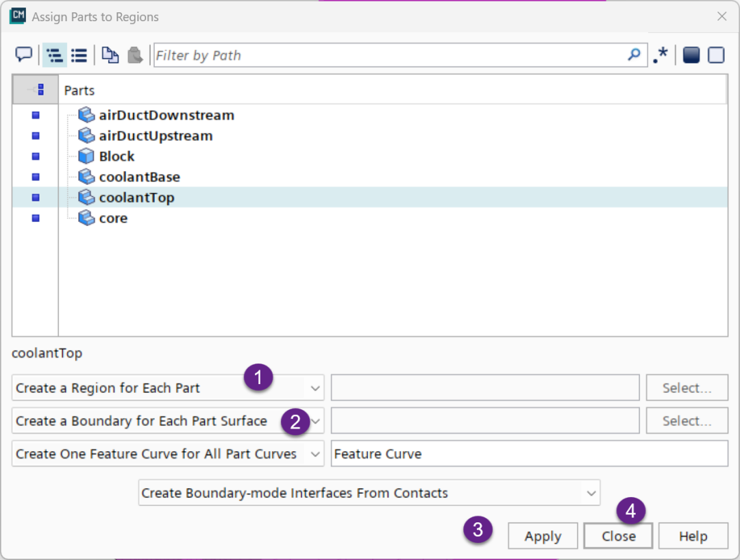Select airDuctUpstream in parts tree
Image resolution: width=740 pixels, height=560 pixels.
pyautogui.click(x=156, y=136)
